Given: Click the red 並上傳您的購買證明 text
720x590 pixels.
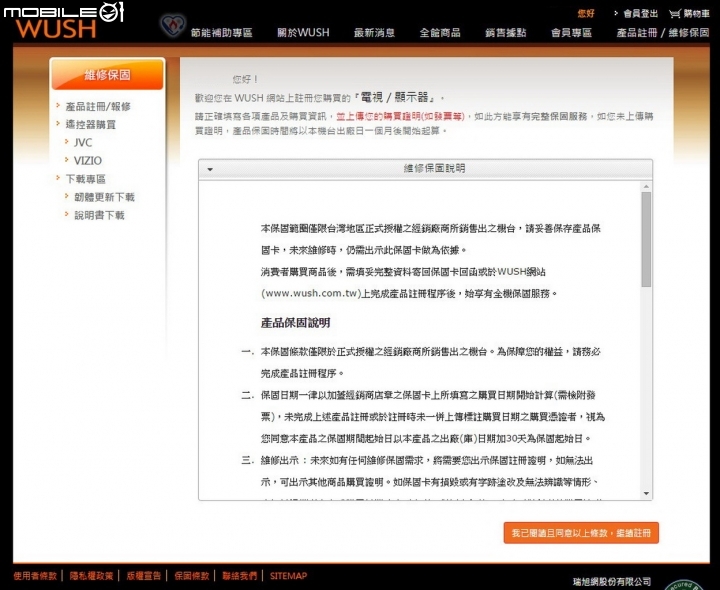Looking at the screenshot, I should click(400, 117).
